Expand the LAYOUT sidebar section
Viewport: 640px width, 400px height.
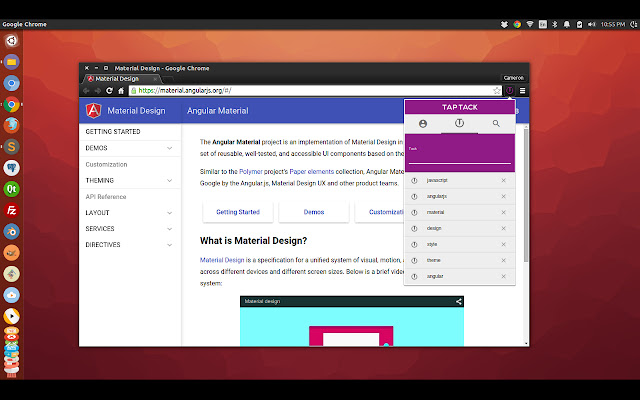(130, 213)
